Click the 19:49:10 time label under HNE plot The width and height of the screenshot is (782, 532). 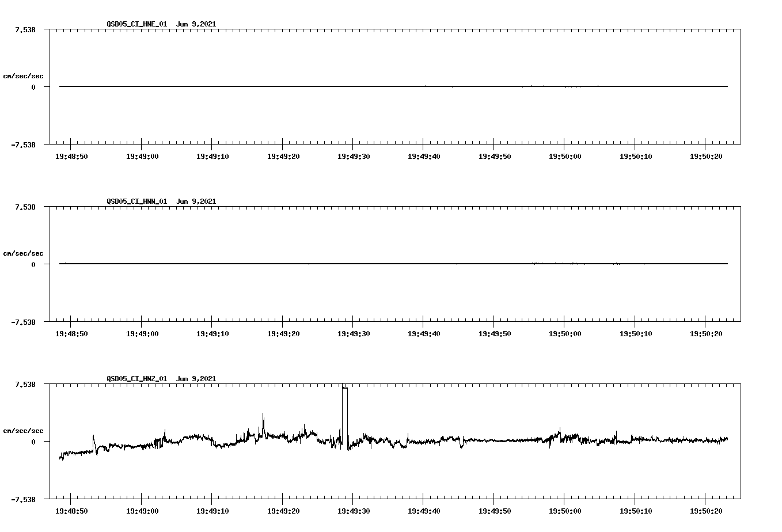point(212,157)
